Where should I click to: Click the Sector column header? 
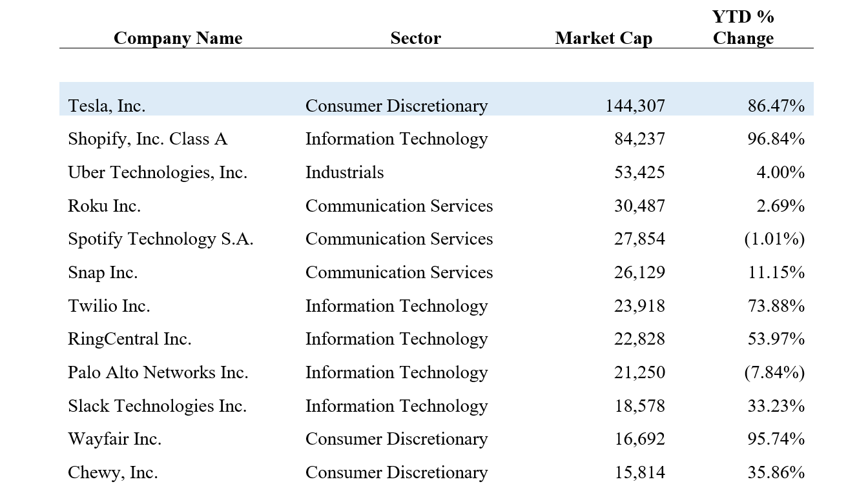coord(415,39)
